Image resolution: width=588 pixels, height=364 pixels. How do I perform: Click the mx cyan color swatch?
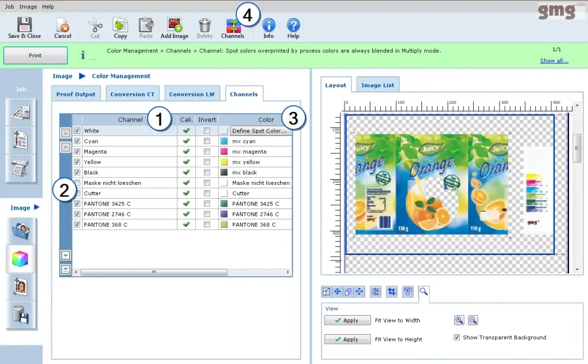click(x=224, y=141)
